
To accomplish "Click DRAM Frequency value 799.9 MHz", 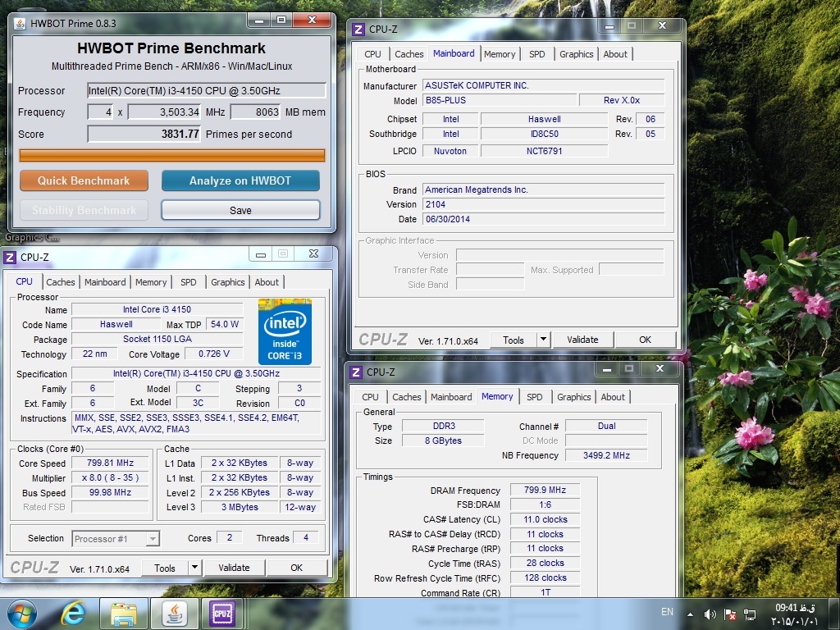I will point(545,491).
